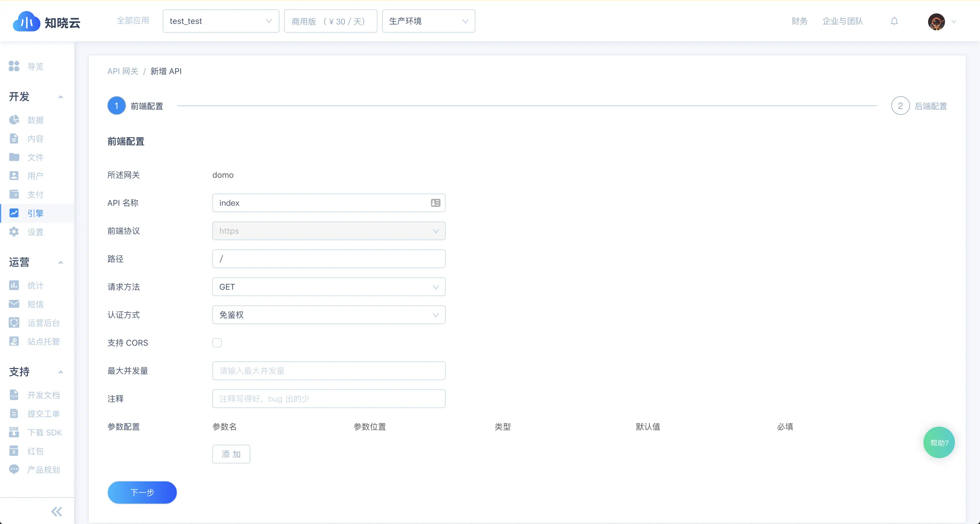Open 数据 from the sidebar
The image size is (980, 524).
[35, 120]
